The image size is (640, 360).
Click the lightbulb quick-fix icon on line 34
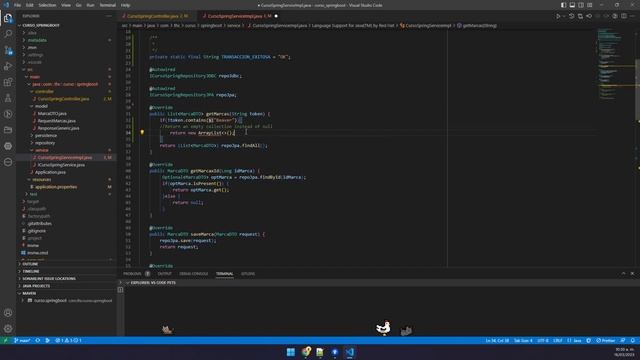click(142, 132)
